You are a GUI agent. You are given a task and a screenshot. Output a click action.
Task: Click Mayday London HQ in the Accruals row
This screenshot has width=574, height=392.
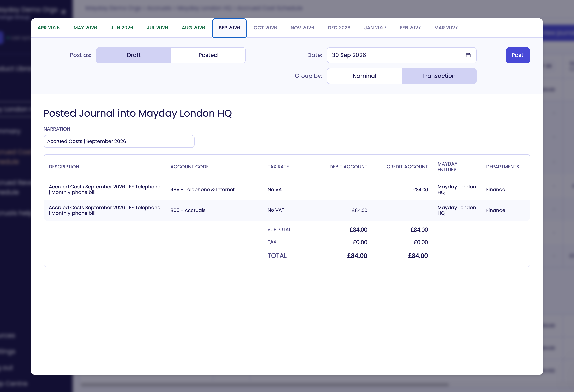[x=457, y=210]
